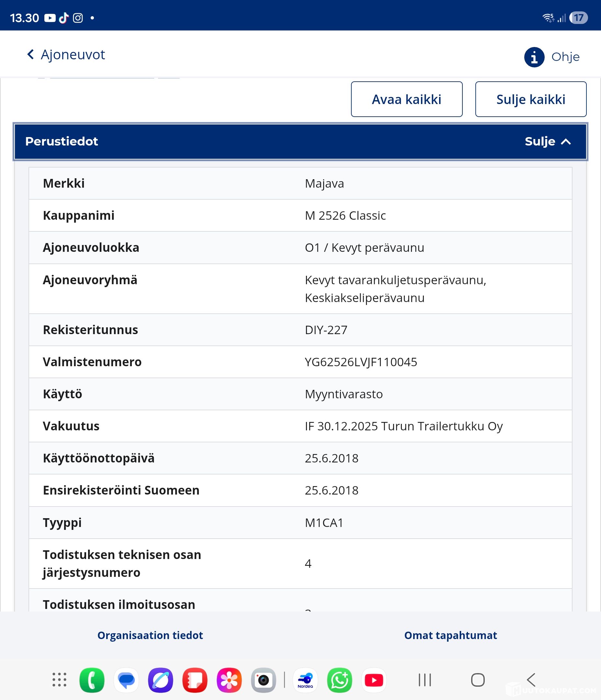Viewport: 601px width, 700px height.
Task: Launch the Gallery flower icon
Action: [229, 680]
